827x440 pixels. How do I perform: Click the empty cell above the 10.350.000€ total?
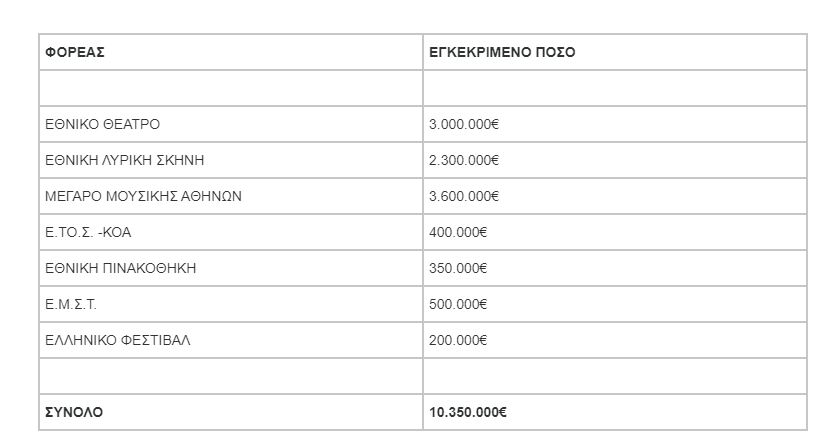[614, 376]
